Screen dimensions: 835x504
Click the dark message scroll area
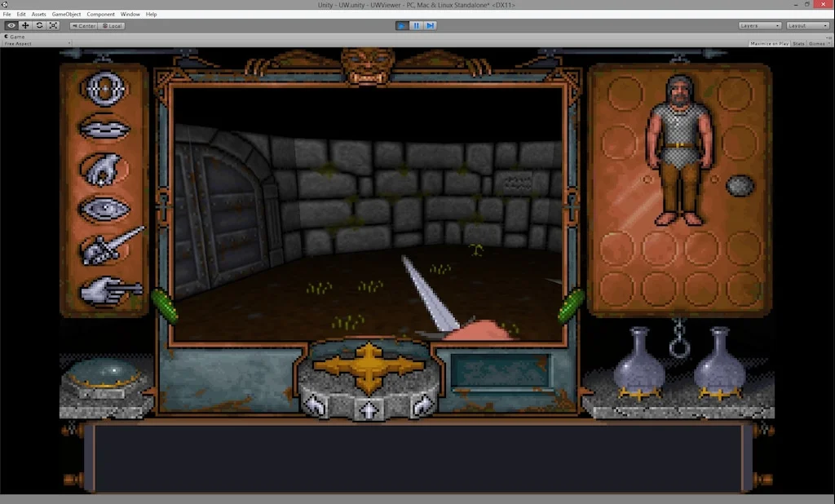click(x=418, y=458)
